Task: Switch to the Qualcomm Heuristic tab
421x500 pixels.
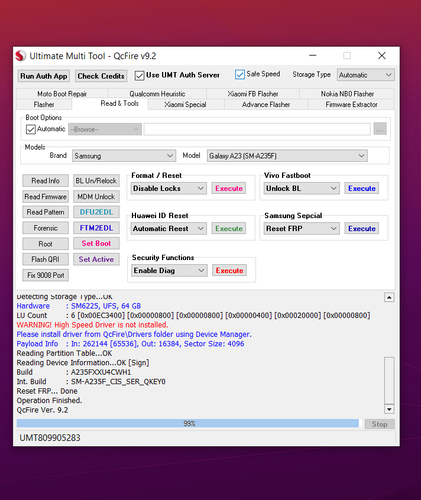Action: click(157, 94)
